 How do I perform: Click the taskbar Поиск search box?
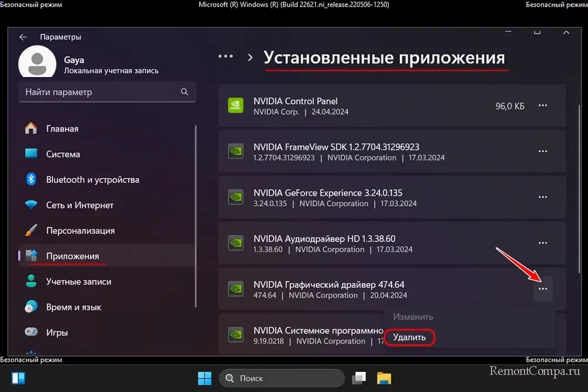tap(282, 378)
